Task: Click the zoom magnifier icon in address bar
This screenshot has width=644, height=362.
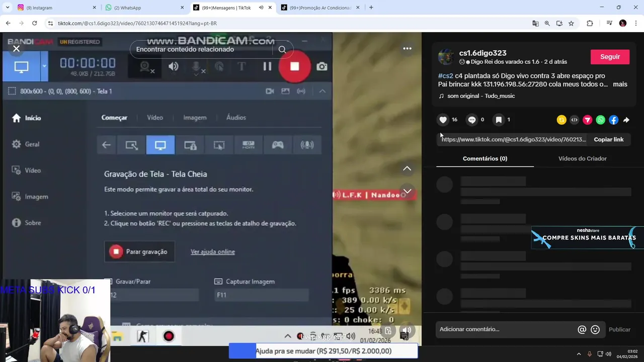Action: 547,23
